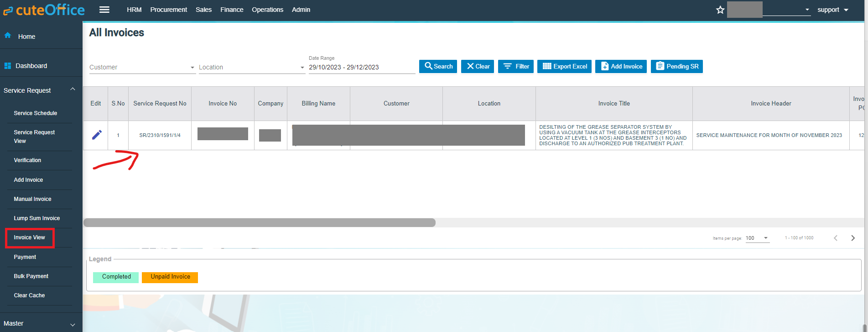Collapse the Service Request sidebar section

click(x=73, y=90)
